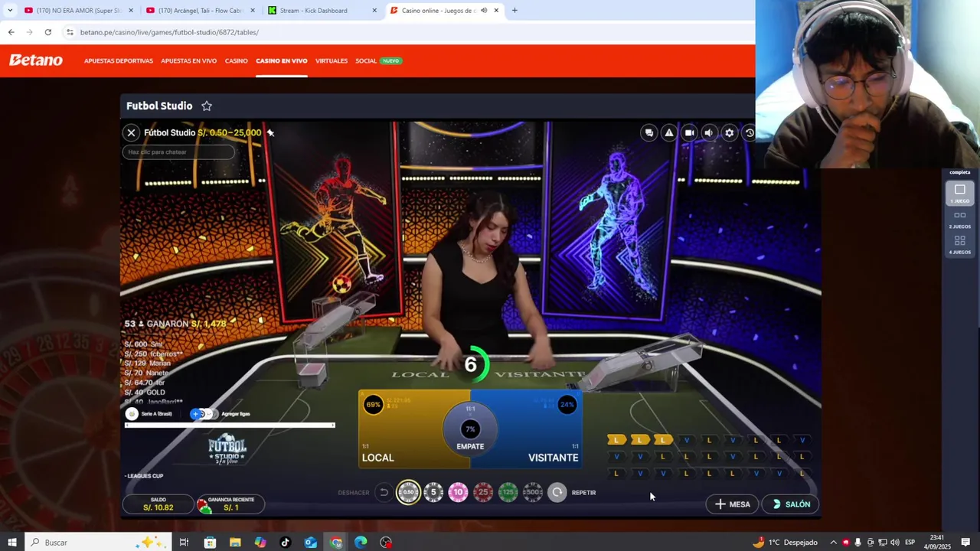The image size is (980, 551).
Task: Open Task View on the taskbar
Action: pos(184,543)
